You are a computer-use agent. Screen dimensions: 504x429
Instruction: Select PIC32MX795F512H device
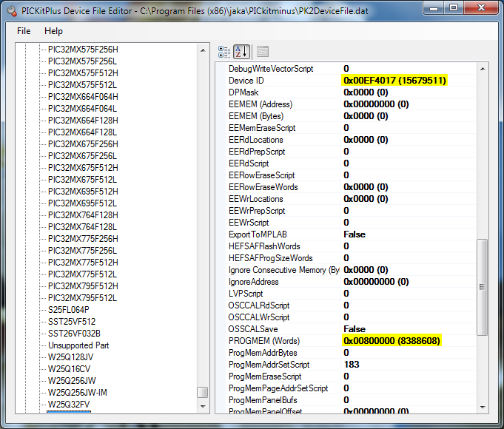[83, 286]
